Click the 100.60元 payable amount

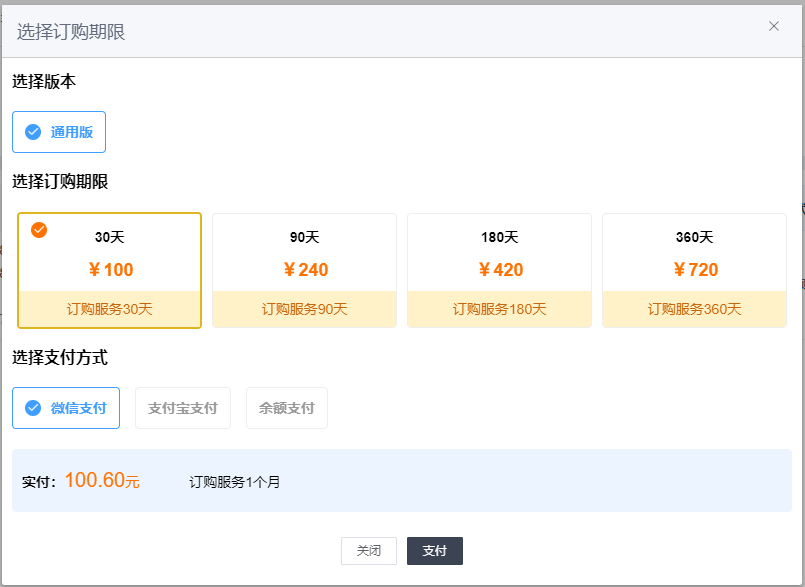pos(102,481)
